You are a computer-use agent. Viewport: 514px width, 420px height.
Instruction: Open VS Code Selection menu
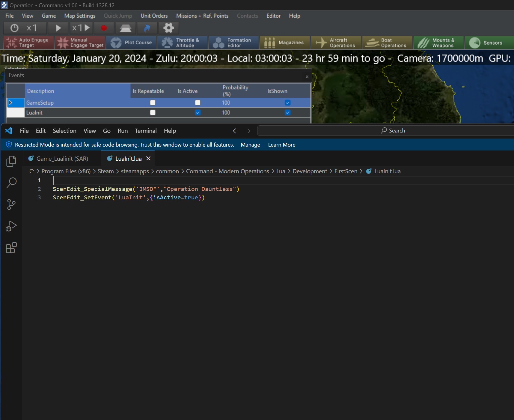[x=64, y=131]
